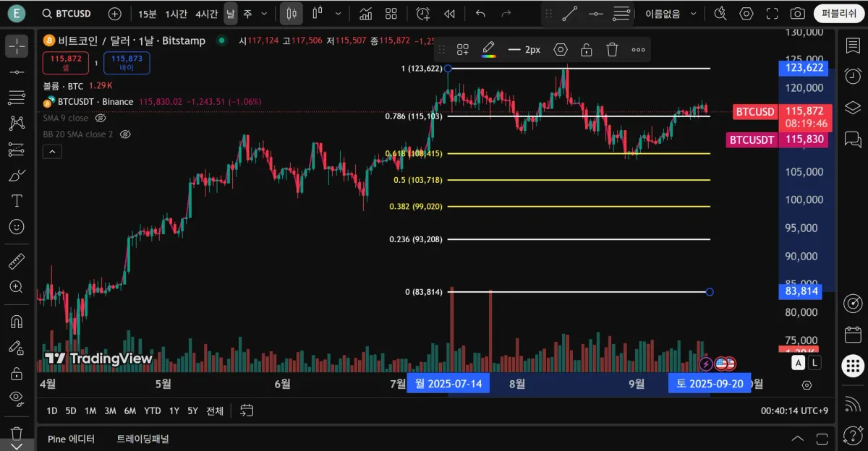This screenshot has width=868, height=451.
Task: Click the 퍼블리쉬 button
Action: click(839, 14)
